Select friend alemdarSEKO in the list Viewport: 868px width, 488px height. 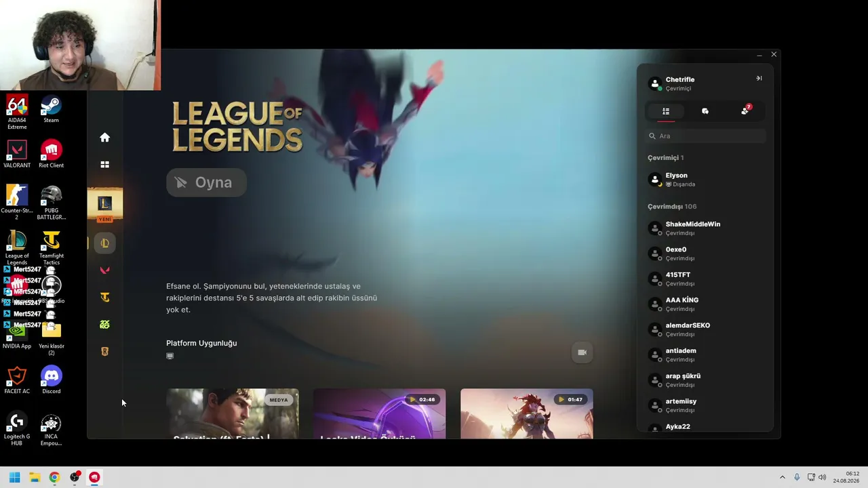click(705, 329)
